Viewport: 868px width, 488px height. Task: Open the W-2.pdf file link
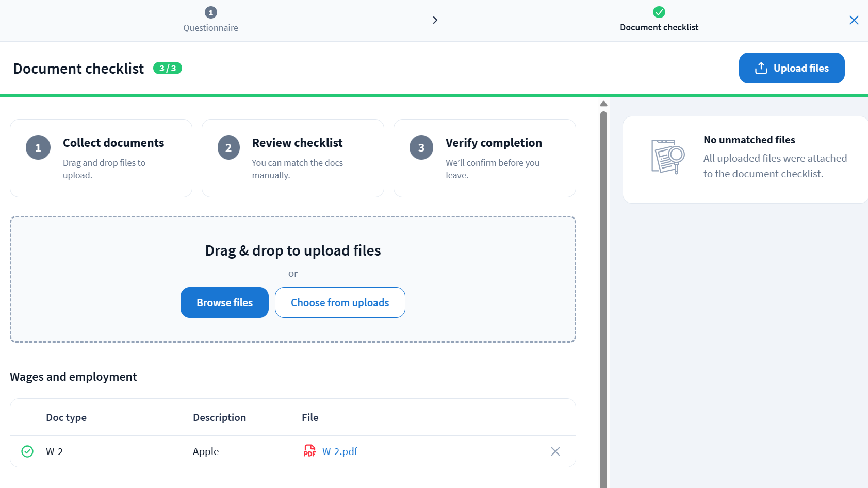click(x=340, y=451)
